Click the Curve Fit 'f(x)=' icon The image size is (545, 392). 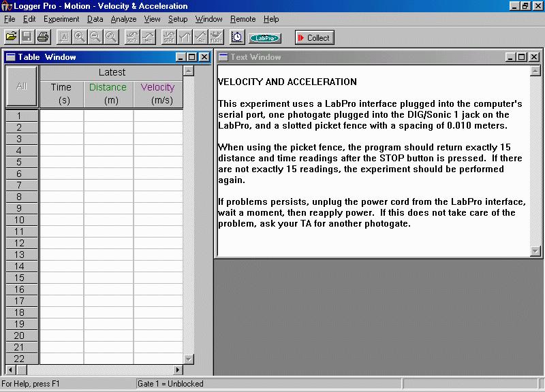click(x=216, y=37)
